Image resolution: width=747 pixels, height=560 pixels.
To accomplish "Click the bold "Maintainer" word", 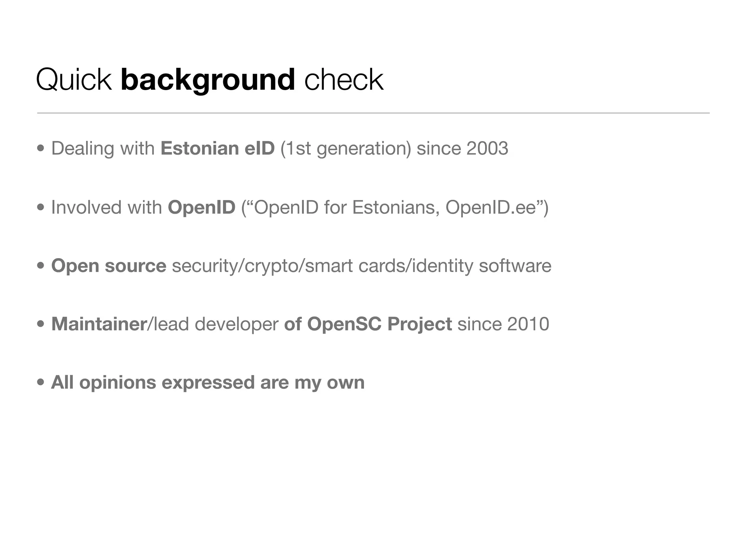I will point(99,324).
